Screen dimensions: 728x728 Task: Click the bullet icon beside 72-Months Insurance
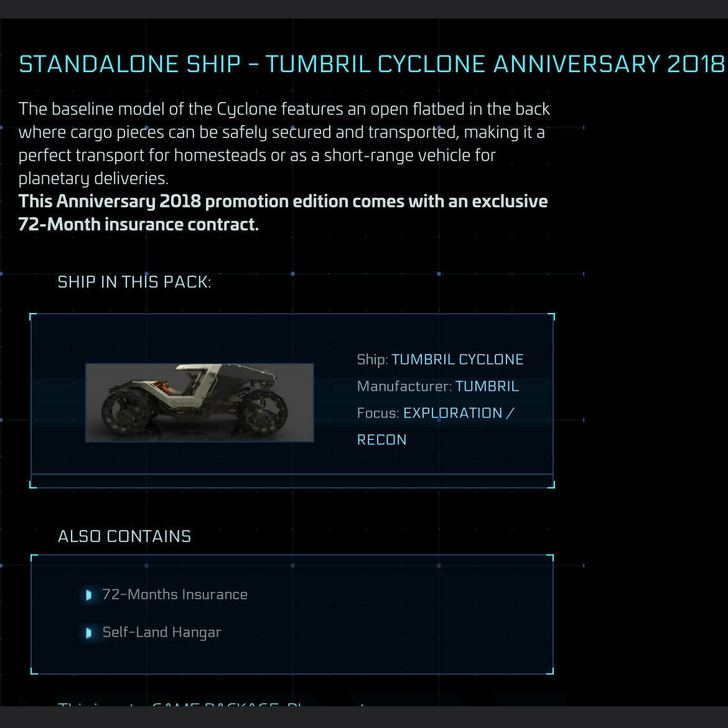pyautogui.click(x=89, y=595)
